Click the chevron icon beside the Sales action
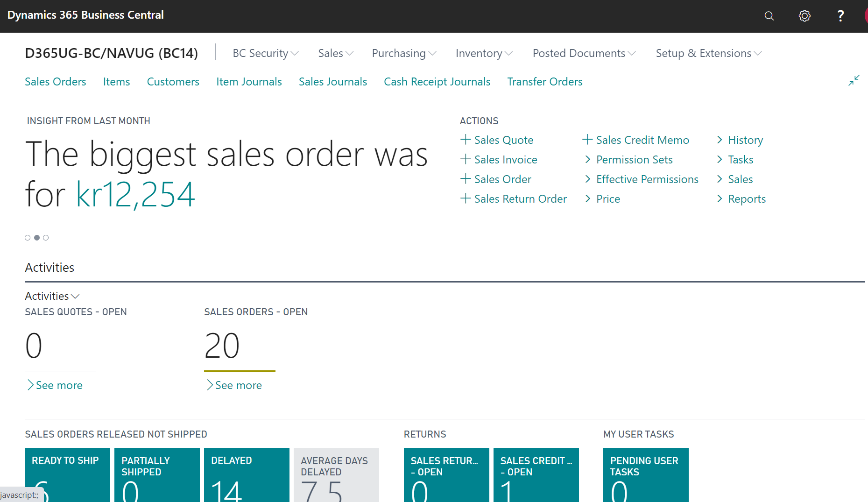868x502 pixels. (720, 179)
